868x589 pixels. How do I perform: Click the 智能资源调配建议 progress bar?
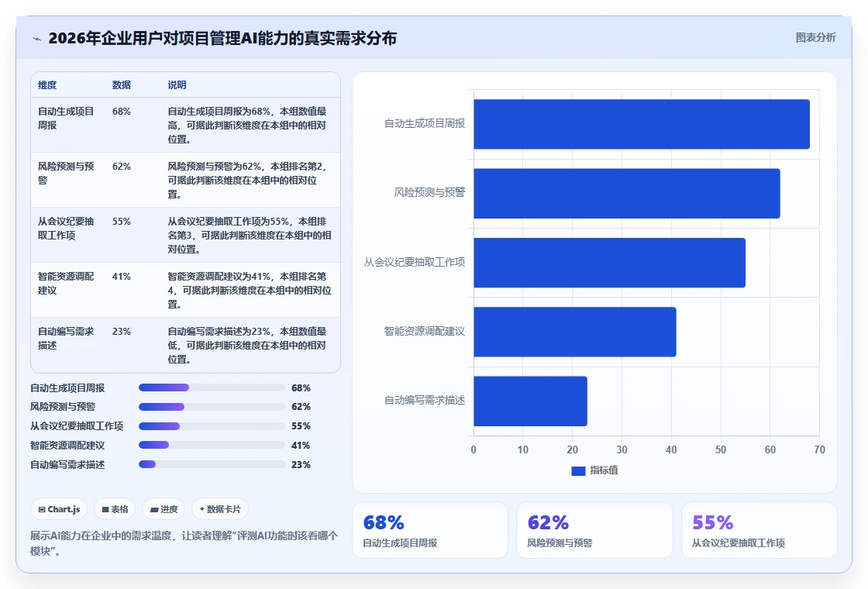pyautogui.click(x=212, y=445)
